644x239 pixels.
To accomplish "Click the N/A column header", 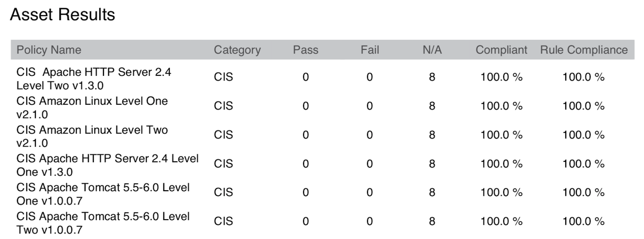I will 432,50.
